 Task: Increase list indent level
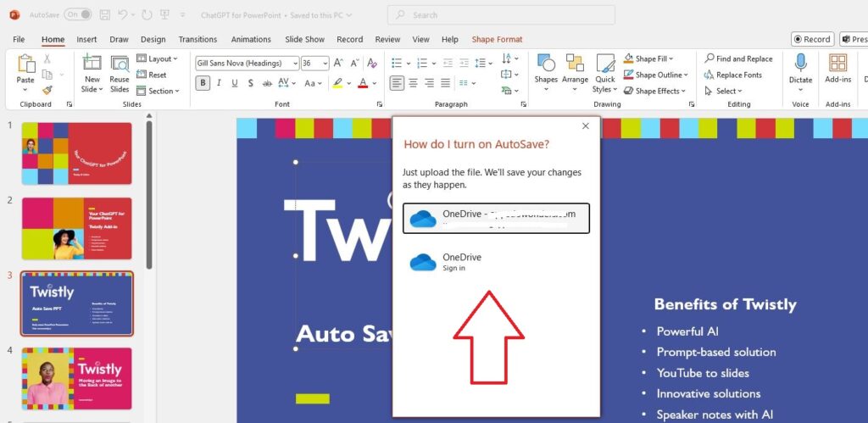(464, 63)
